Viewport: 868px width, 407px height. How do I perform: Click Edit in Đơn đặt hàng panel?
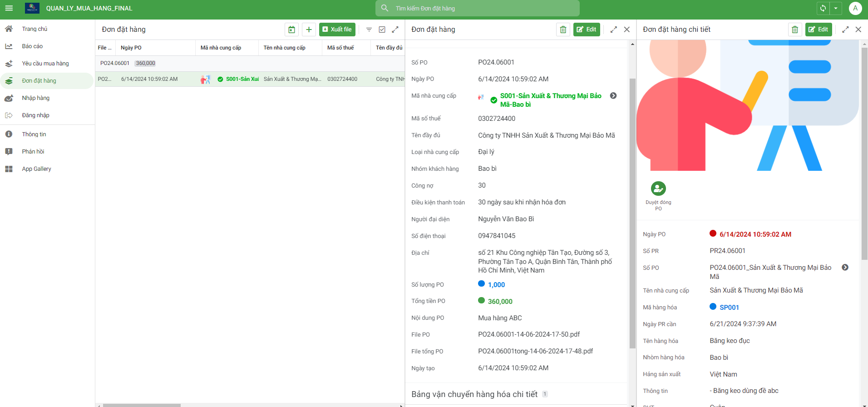(587, 30)
